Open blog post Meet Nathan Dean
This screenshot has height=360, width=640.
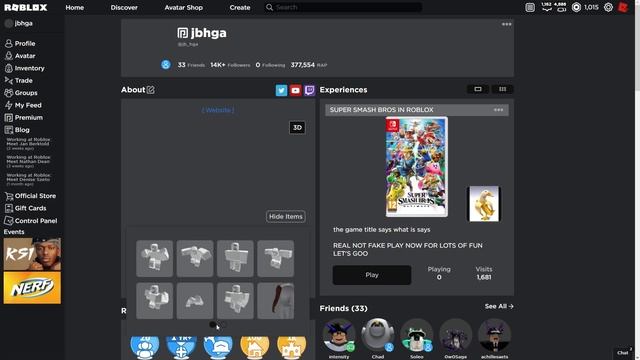point(29,162)
